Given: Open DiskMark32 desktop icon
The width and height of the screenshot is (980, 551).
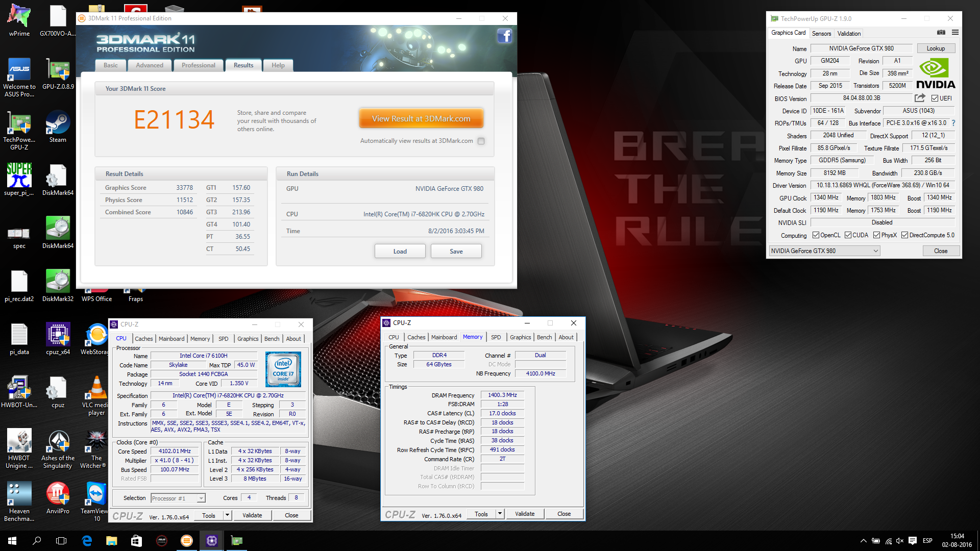Looking at the screenshot, I should 58,286.
